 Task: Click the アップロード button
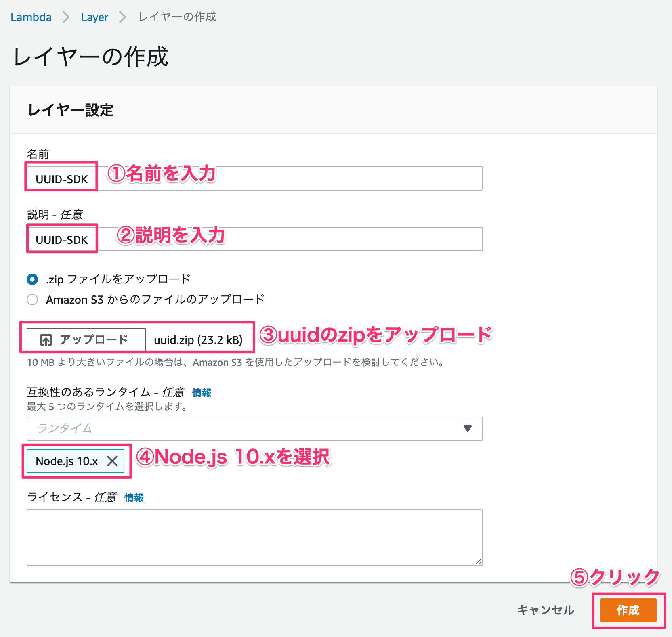[86, 339]
